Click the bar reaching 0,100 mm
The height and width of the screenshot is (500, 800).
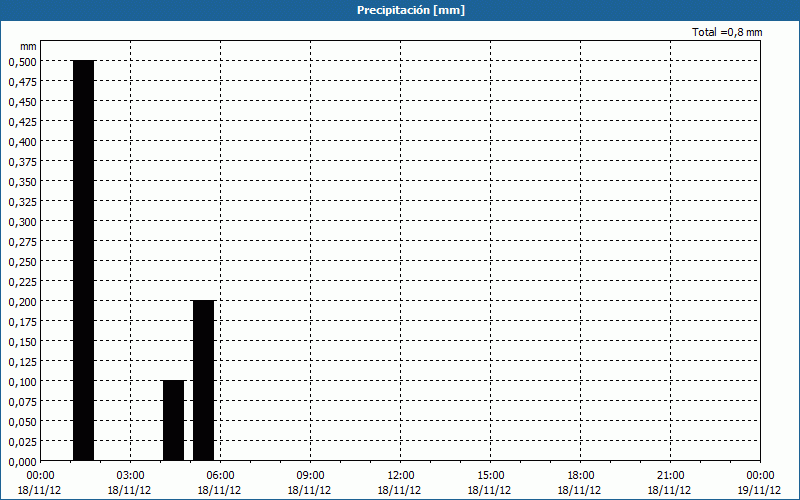[x=173, y=420]
